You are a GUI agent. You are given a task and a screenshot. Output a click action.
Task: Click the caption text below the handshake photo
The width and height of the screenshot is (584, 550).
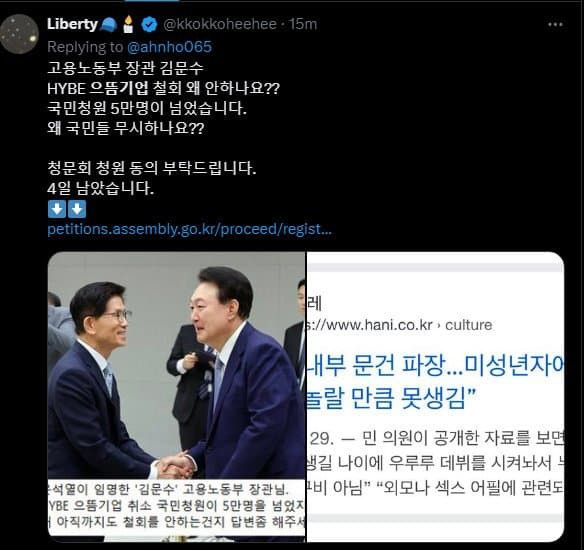pos(177,505)
